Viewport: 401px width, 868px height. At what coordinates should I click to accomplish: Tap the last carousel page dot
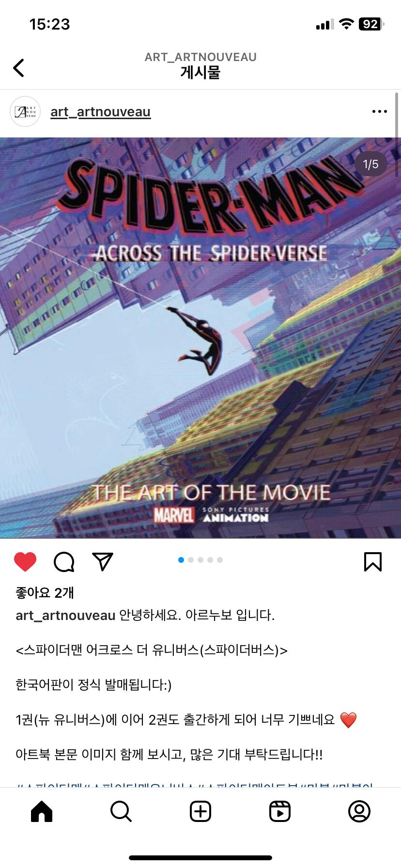click(x=220, y=560)
